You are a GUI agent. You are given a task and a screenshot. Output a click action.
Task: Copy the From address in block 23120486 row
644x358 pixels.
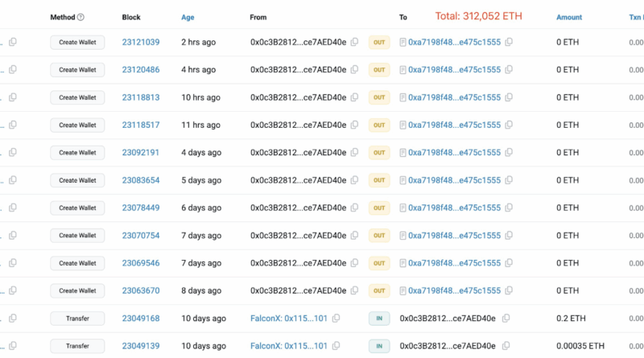pyautogui.click(x=354, y=69)
